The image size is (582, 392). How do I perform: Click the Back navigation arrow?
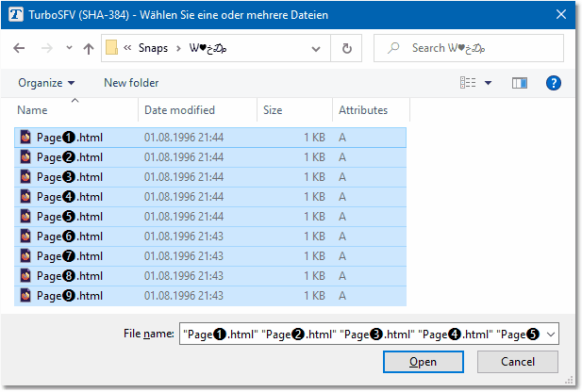click(20, 48)
